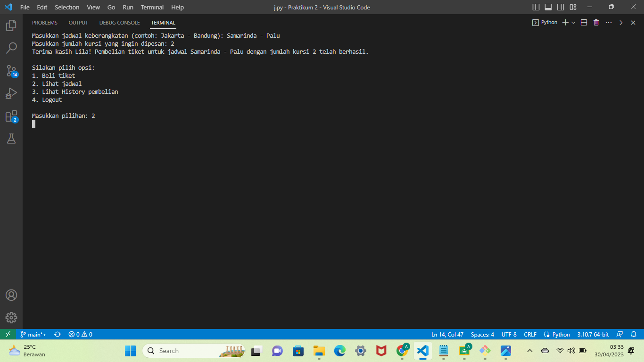This screenshot has width=644, height=362.
Task: Open the Explorer view in activity bar
Action: tap(11, 25)
